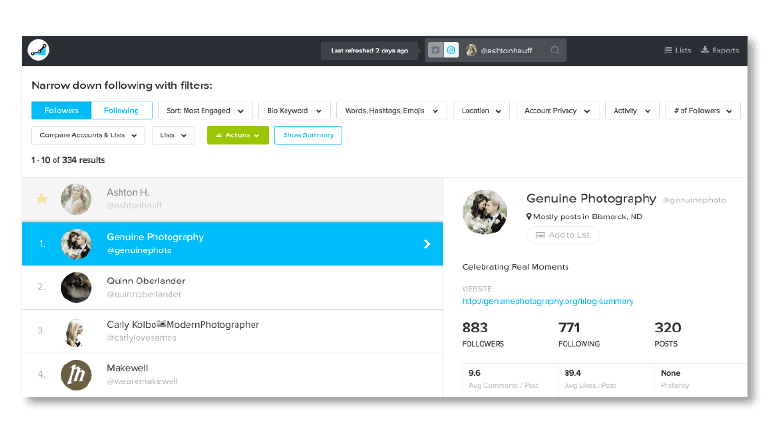Expand the green Actions dropdown
This screenshot has width=770, height=432.
tap(237, 135)
